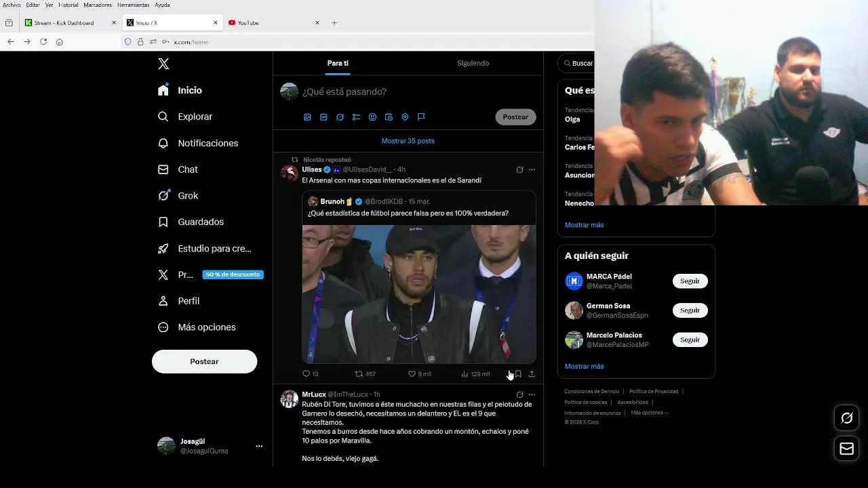868x488 pixels.
Task: Click the Buscar search field
Action: coord(576,63)
